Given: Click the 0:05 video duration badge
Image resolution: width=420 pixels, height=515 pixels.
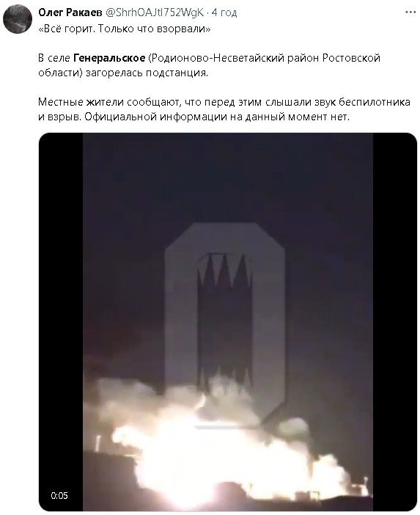Looking at the screenshot, I should click(x=59, y=495).
